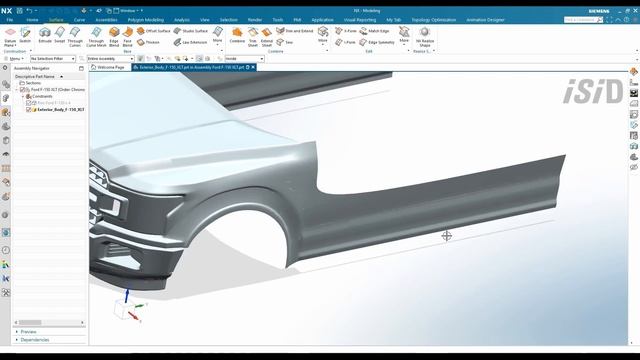The width and height of the screenshot is (640, 360).
Task: Click the Undo arrow in title bar
Action: click(x=29, y=11)
